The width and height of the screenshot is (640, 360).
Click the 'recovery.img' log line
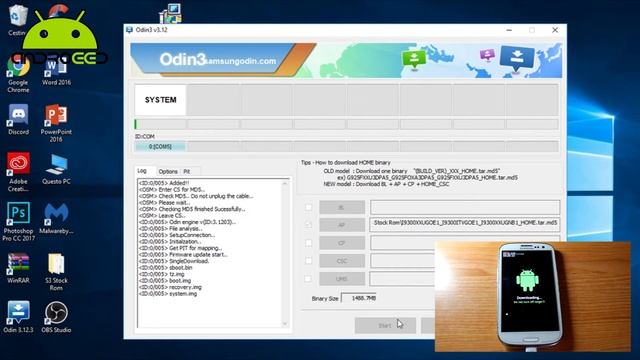170,287
